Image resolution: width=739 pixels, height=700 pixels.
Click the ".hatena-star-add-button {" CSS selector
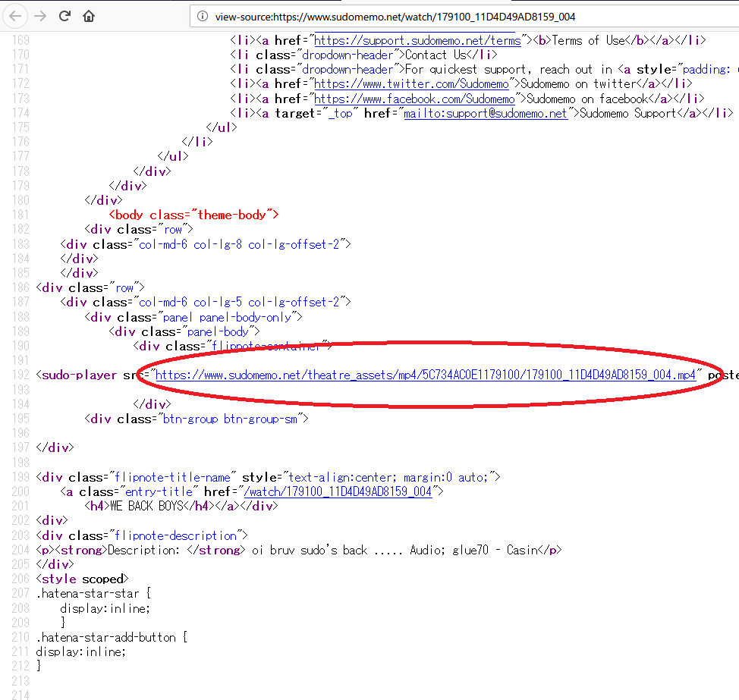pos(112,637)
